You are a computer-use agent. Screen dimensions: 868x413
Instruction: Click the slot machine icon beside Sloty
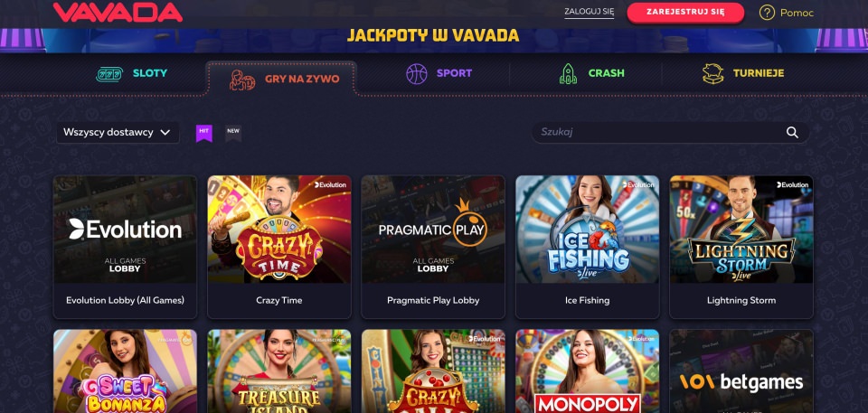109,73
